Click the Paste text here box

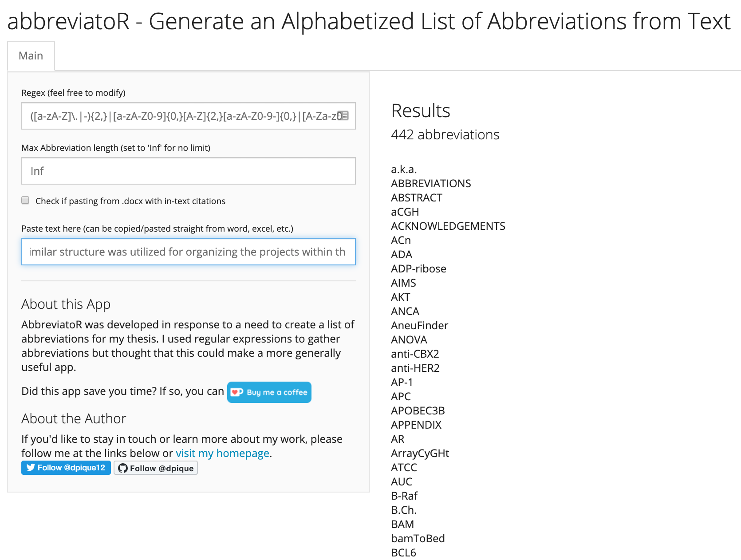click(188, 252)
